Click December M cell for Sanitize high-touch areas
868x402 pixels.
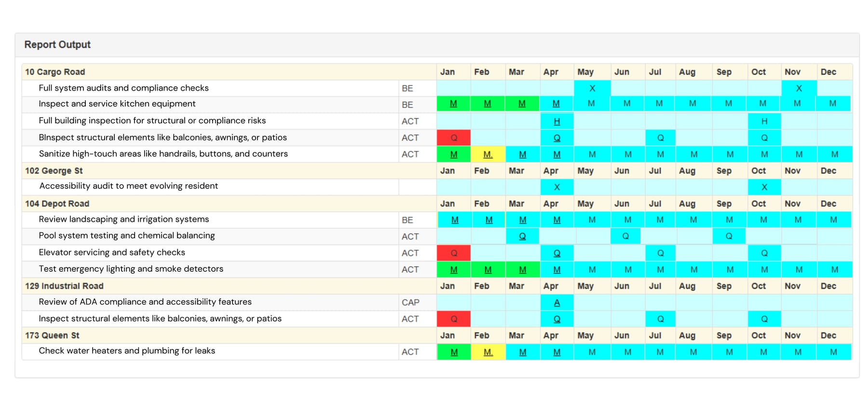point(835,154)
